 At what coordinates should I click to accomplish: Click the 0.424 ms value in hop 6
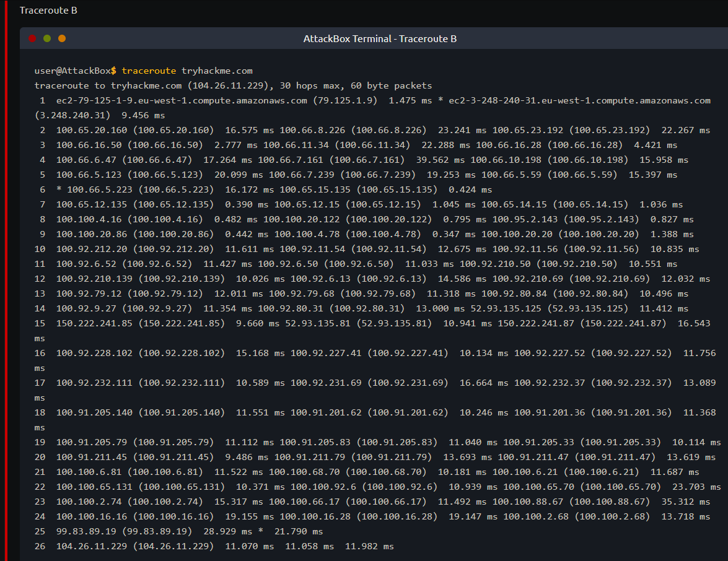(470, 189)
